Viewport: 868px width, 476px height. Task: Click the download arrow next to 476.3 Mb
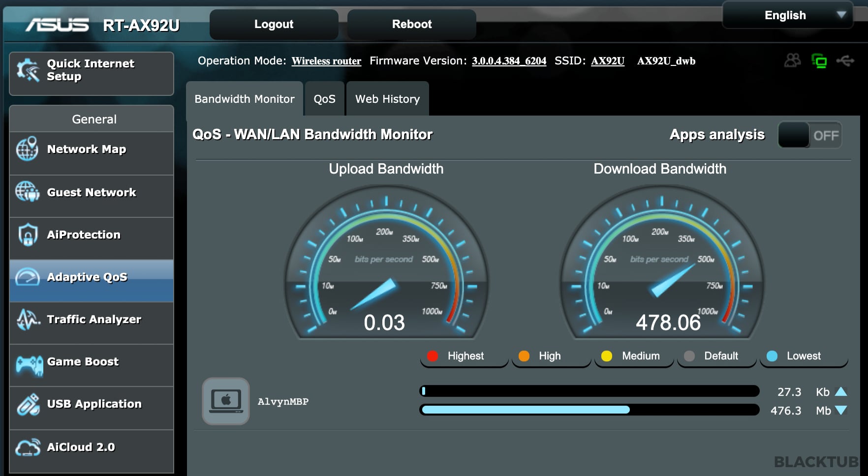(841, 410)
